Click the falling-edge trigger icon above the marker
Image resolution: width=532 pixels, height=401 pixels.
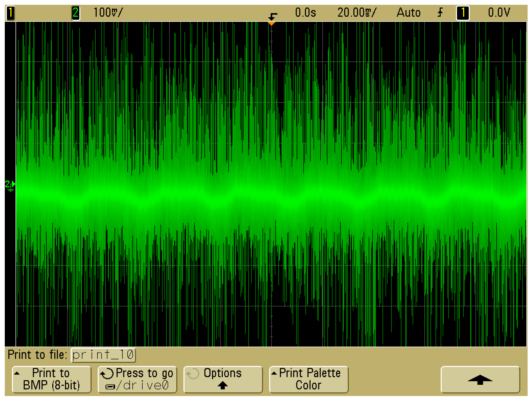273,17
